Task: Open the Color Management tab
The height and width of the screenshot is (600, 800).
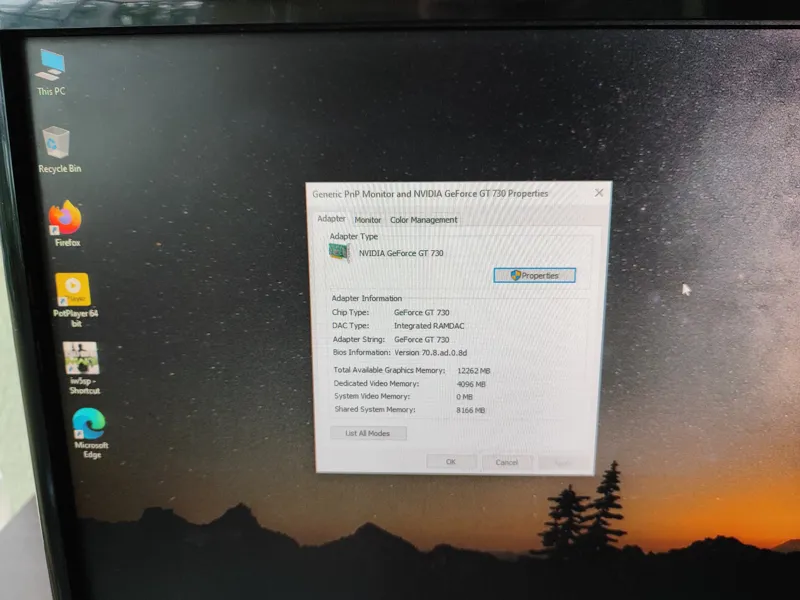Action: [423, 220]
